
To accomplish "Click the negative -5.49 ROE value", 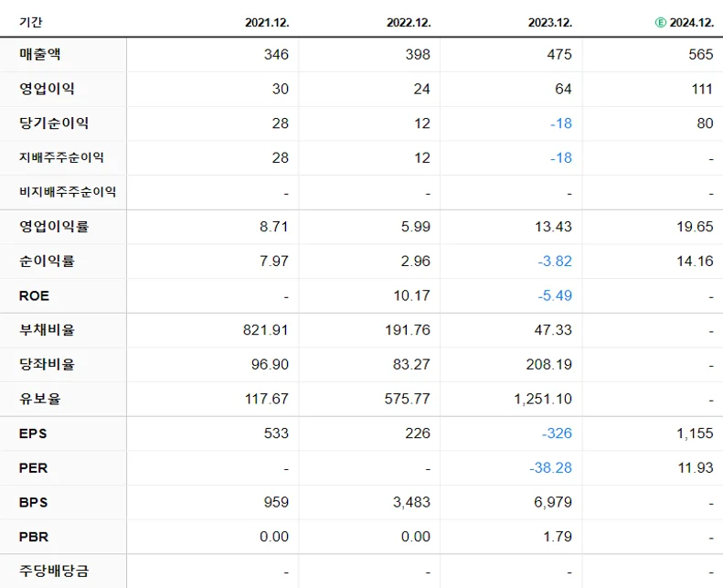I will 555,295.
